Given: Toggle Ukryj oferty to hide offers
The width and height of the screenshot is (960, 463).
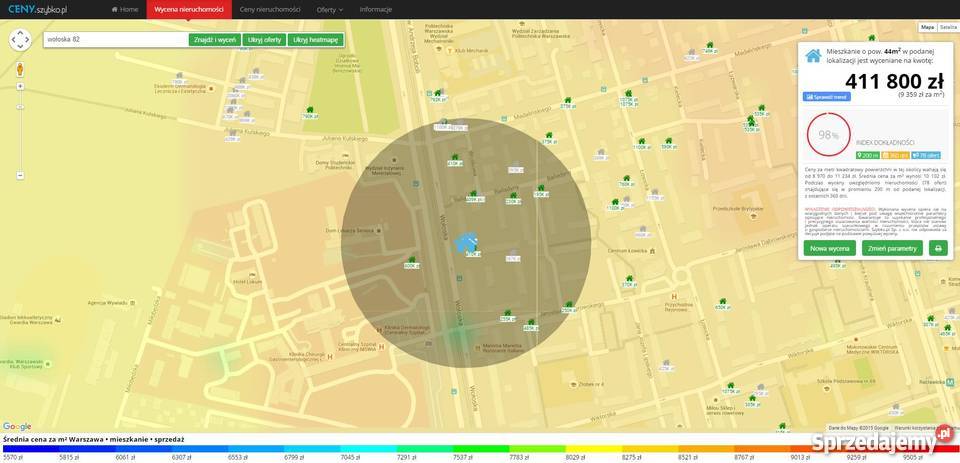Looking at the screenshot, I should click(264, 40).
